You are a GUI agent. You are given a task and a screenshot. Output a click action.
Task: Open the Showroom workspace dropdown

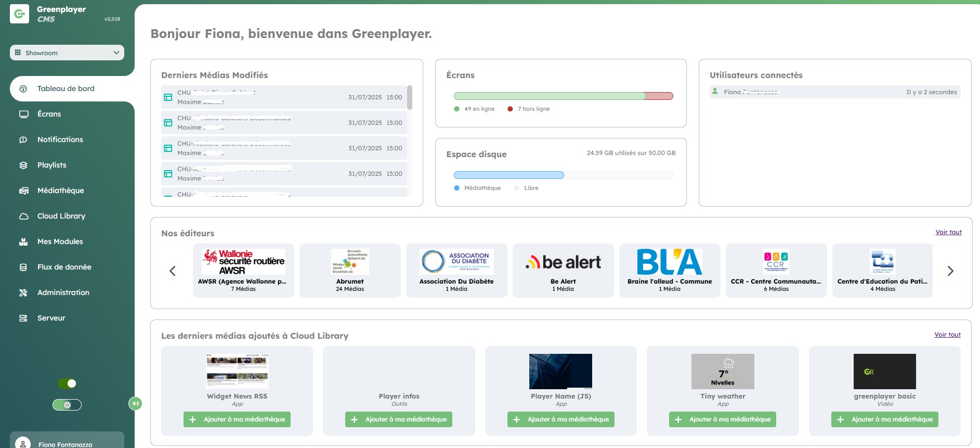click(x=67, y=53)
